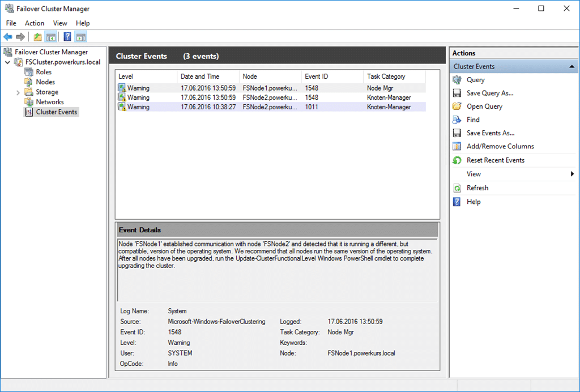Image resolution: width=580 pixels, height=392 pixels.
Task: Maximize the Failover Cluster Manager window
Action: point(541,8)
